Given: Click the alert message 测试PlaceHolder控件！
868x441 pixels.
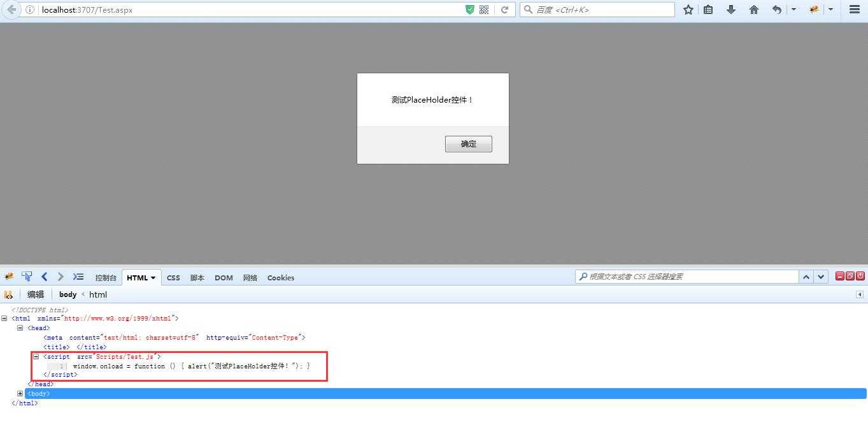Looking at the screenshot, I should click(432, 100).
